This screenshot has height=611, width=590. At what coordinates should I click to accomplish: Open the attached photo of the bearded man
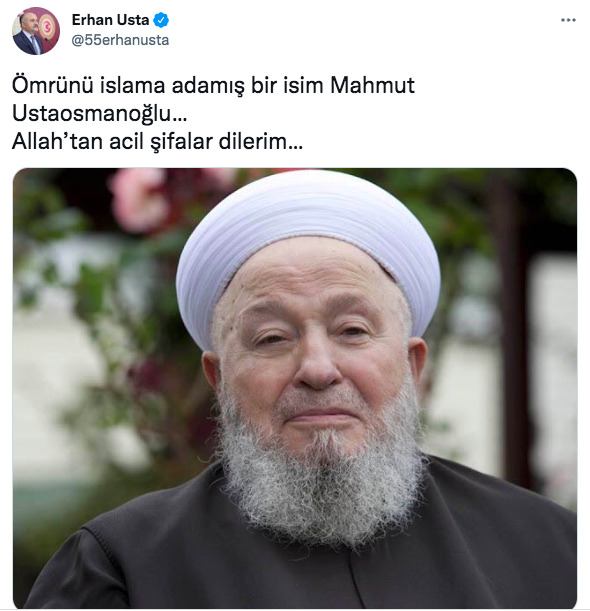click(x=295, y=388)
